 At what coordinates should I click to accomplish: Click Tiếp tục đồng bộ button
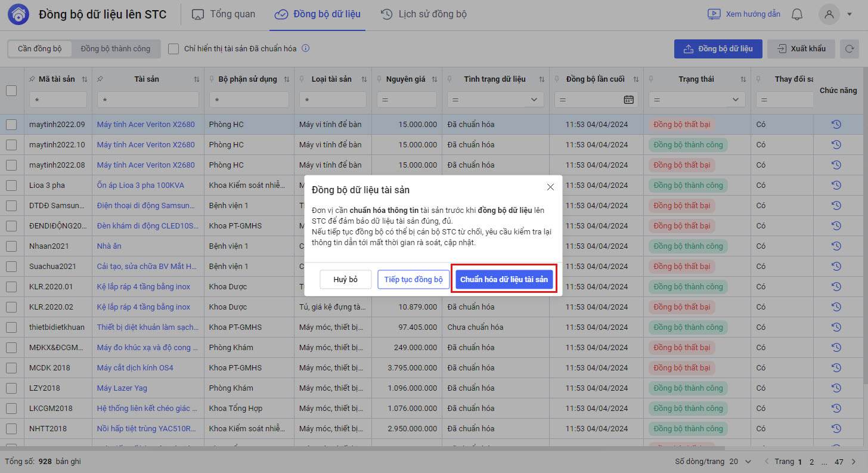[413, 279]
